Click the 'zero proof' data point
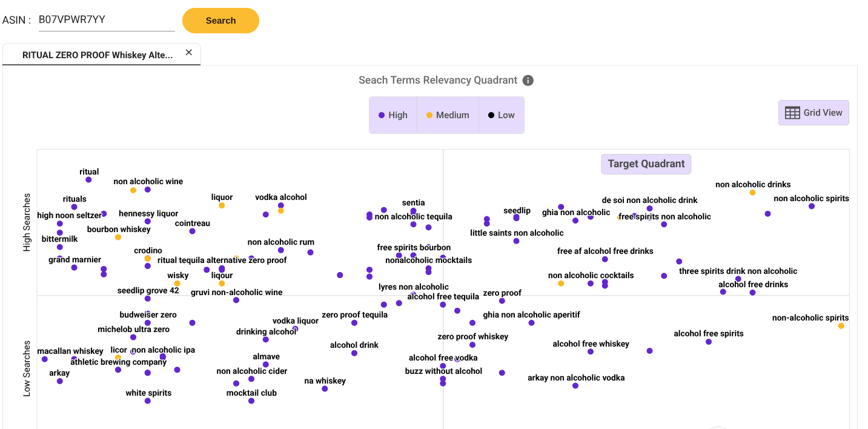 point(502,301)
